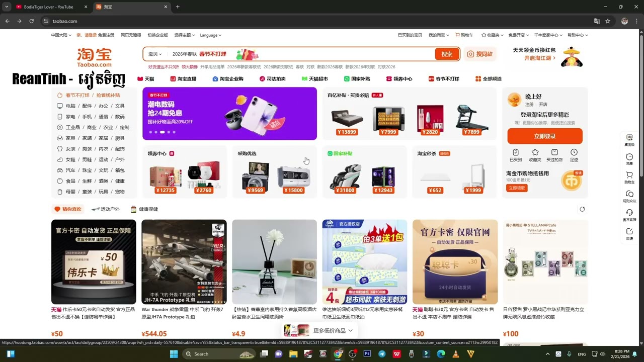Open the 购物车 link in top bar
The width and height of the screenshot is (644, 362).
(464, 35)
